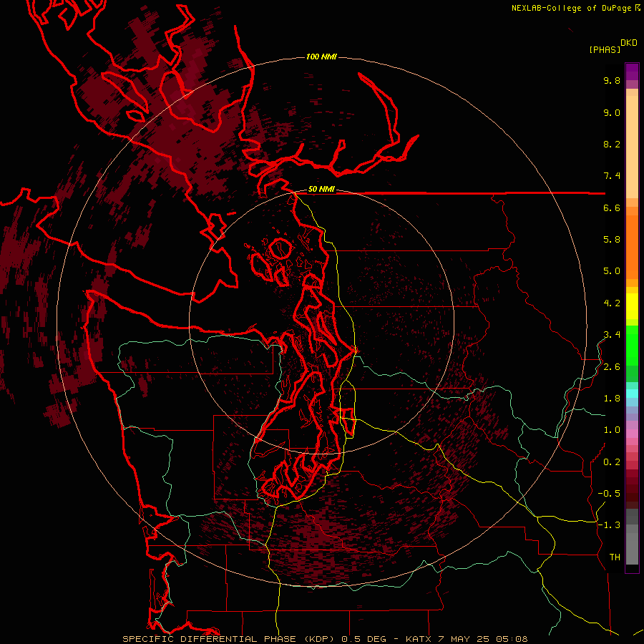This screenshot has height=644, width=644.
Task: Pick the cyan segment of color bar
Action: (632, 393)
